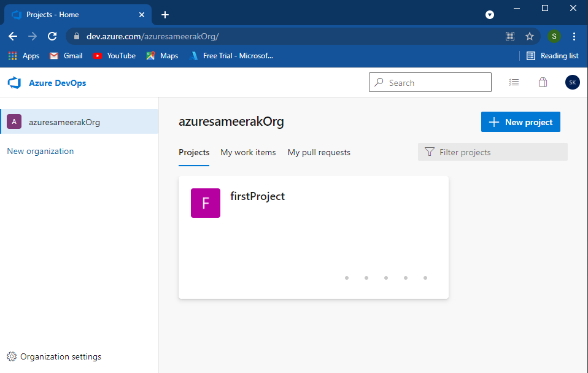Open the Chrome three-dot menu
Viewport: 588px width, 373px height.
[574, 36]
